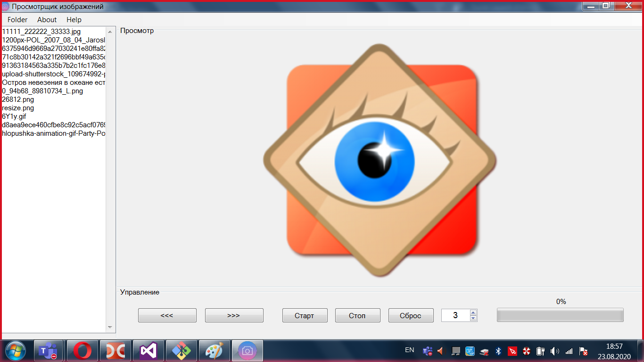Open Opera browser from the taskbar
Screen dimensions: 644x362
pos(82,351)
